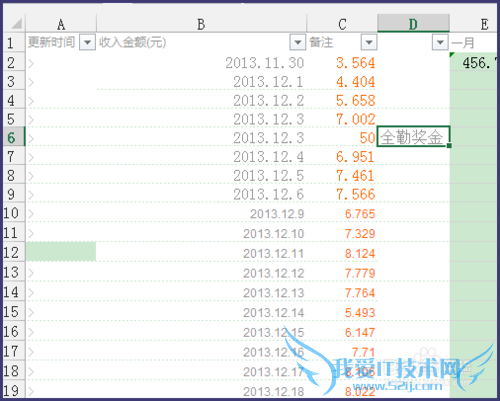This screenshot has width=500, height=401.
Task: Select row 10 header
Action: (x=14, y=213)
